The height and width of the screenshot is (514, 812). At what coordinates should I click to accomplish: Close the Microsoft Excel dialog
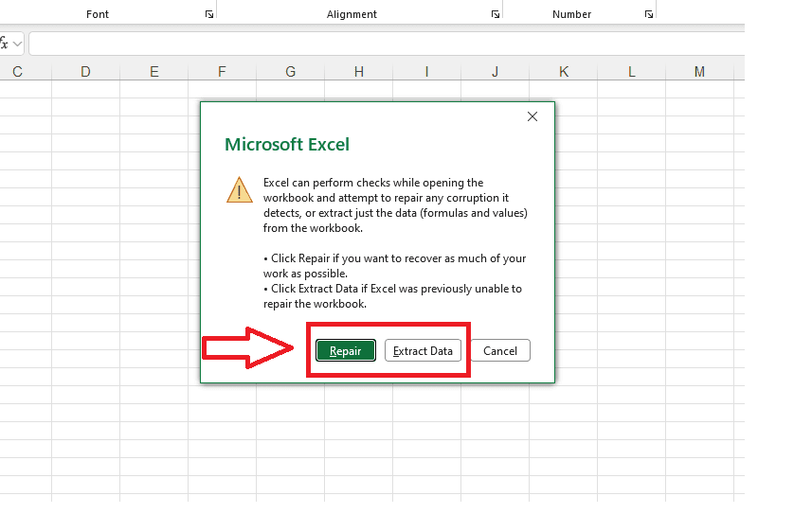[x=532, y=116]
